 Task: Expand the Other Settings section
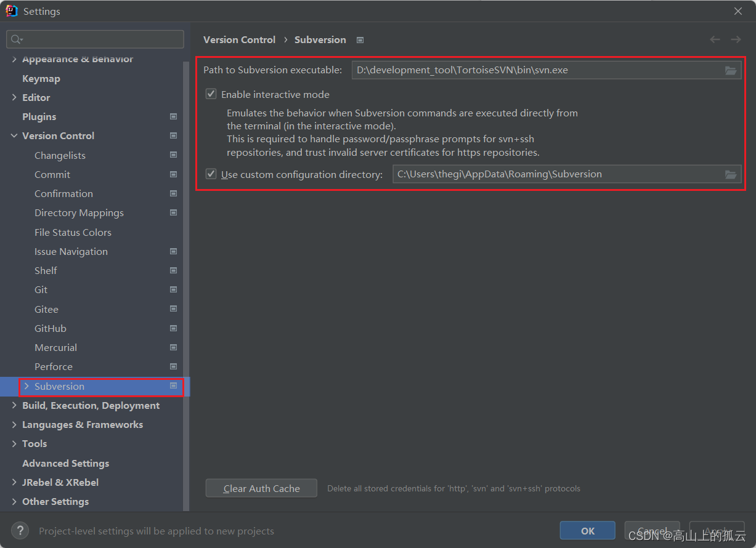14,501
